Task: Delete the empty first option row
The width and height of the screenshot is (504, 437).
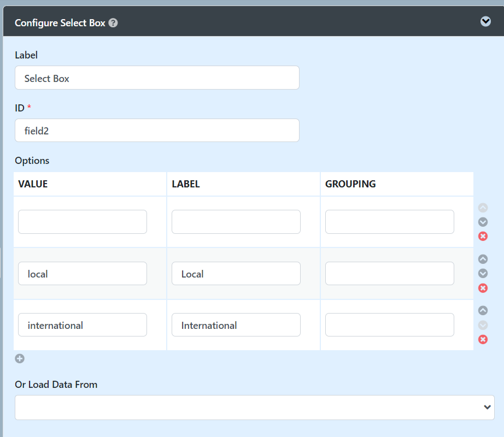Action: click(x=483, y=236)
